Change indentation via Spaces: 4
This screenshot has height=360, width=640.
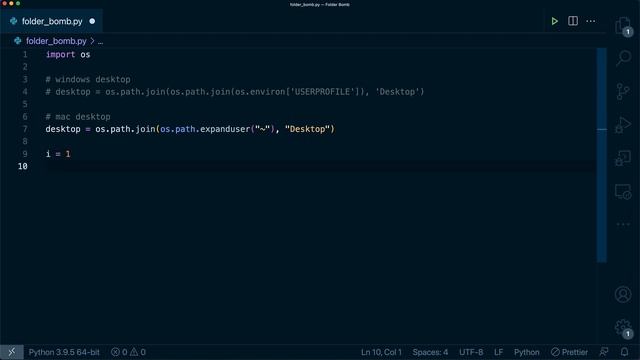(x=430, y=352)
